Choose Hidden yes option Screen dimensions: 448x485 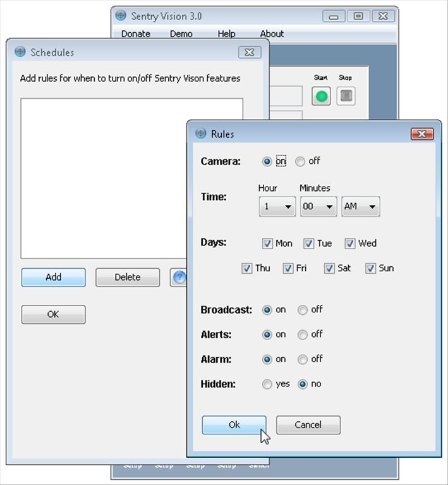[x=267, y=384]
